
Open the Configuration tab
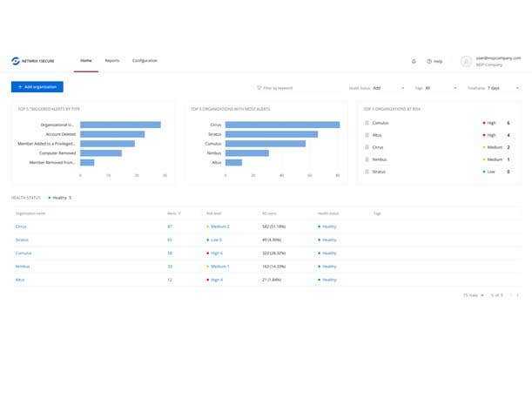point(145,61)
